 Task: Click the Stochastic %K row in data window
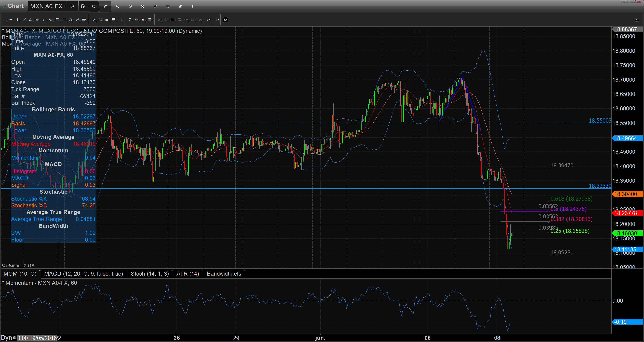point(53,199)
